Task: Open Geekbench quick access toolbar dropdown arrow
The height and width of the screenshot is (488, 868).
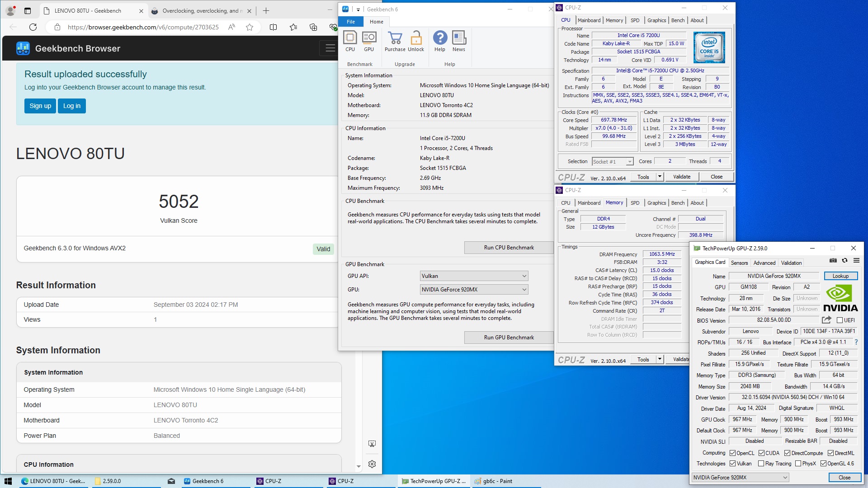Action: (x=358, y=9)
